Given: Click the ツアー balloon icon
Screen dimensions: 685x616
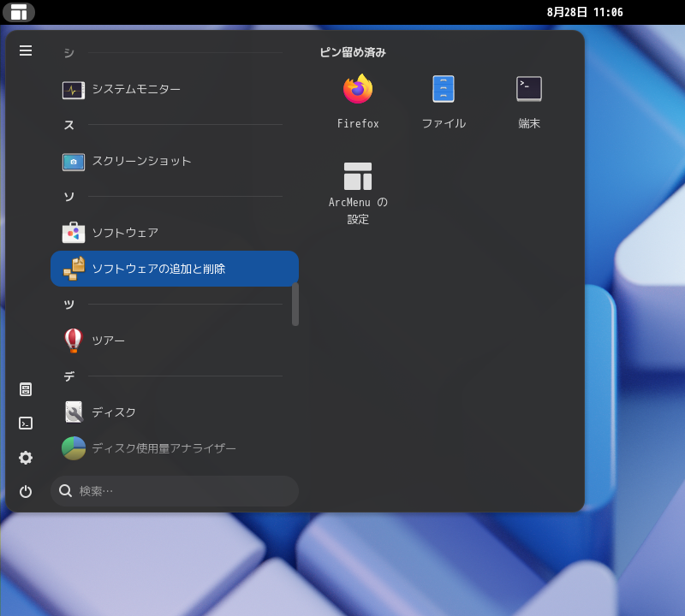Looking at the screenshot, I should pyautogui.click(x=73, y=340).
